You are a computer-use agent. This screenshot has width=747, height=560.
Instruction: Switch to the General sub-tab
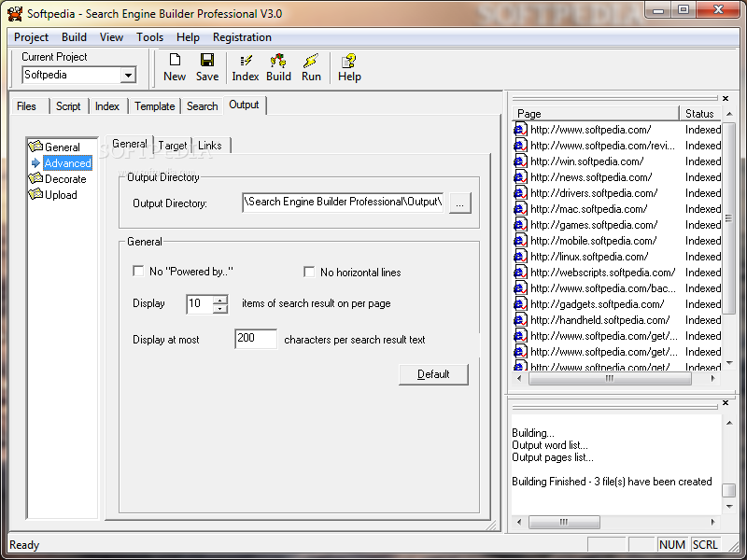pos(130,144)
